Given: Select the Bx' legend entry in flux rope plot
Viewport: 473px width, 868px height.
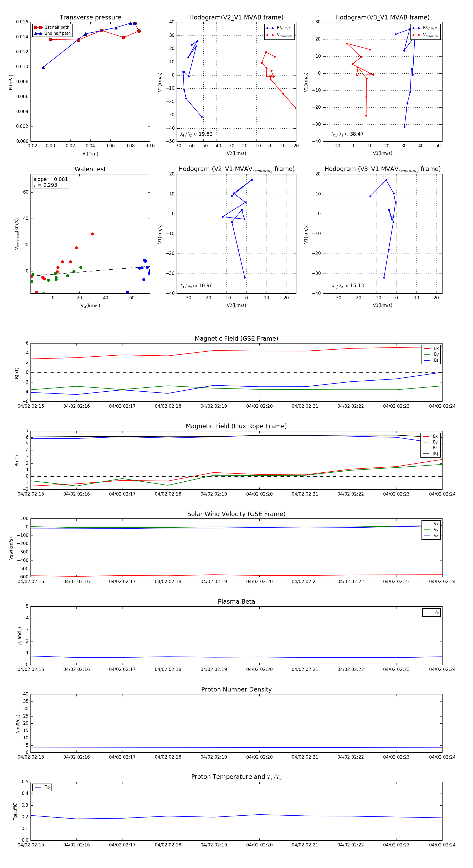Looking at the screenshot, I should [x=431, y=436].
